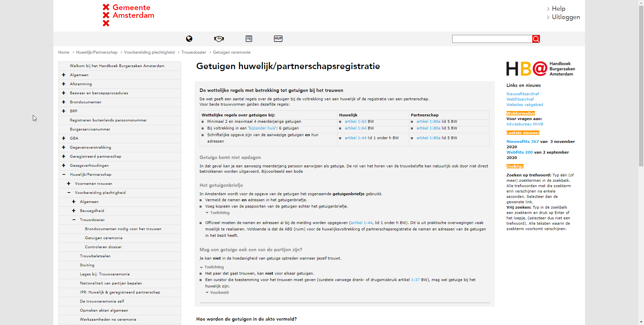Image resolution: width=644 pixels, height=325 pixels.
Task: Expand the Algemeen section in the sidebar
Action: pos(63,75)
